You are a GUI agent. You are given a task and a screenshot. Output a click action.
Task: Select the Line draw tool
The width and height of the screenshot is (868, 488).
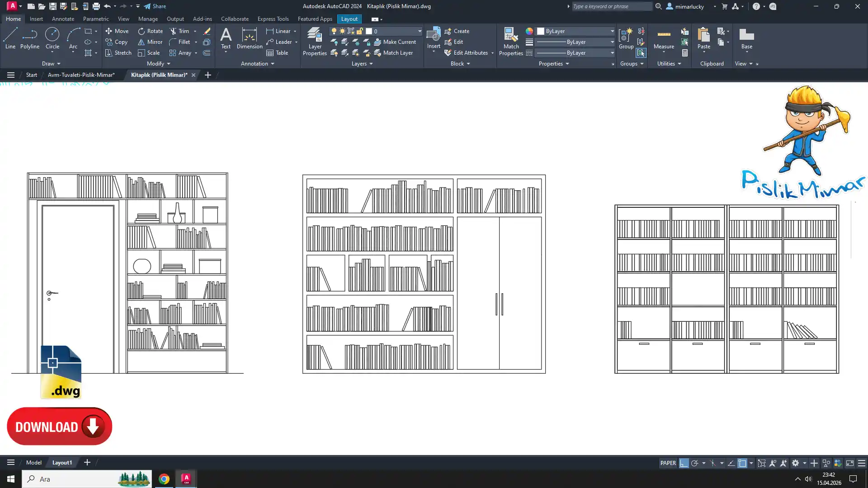click(x=10, y=38)
